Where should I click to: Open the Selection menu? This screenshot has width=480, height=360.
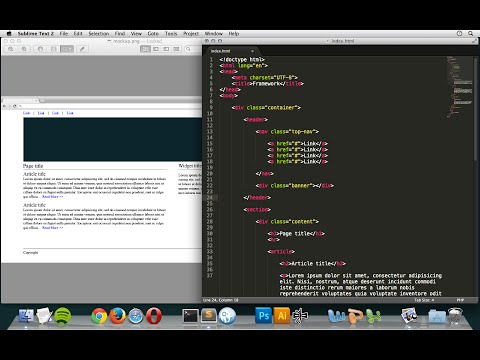[99, 34]
